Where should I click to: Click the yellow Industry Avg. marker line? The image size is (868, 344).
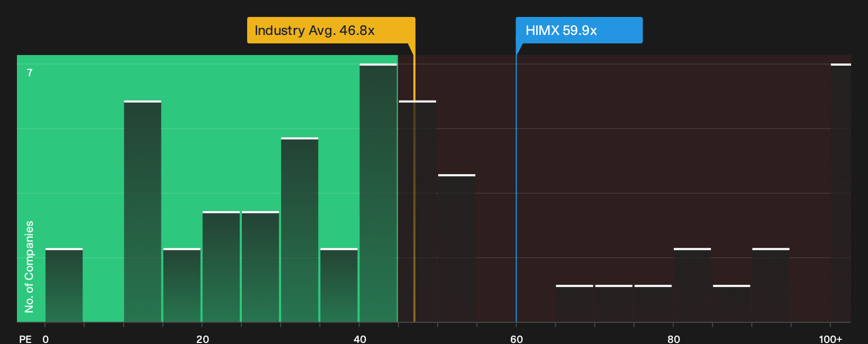point(414,188)
